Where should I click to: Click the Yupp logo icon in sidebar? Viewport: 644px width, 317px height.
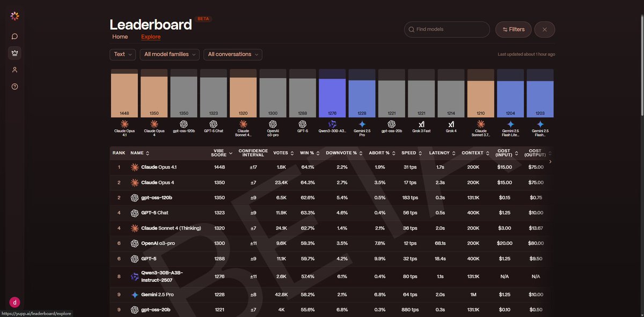click(x=14, y=16)
